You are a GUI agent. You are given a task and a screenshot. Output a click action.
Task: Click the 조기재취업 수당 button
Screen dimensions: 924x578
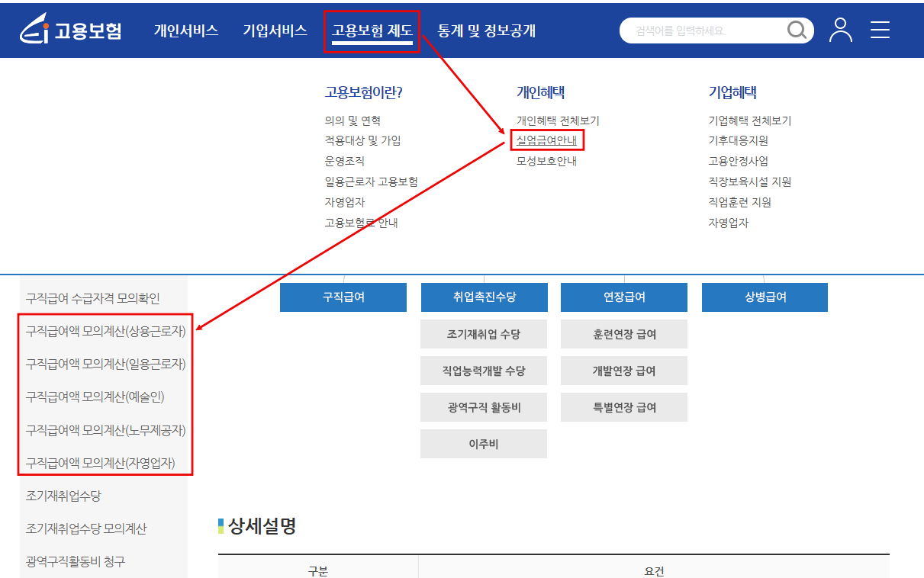[483, 334]
